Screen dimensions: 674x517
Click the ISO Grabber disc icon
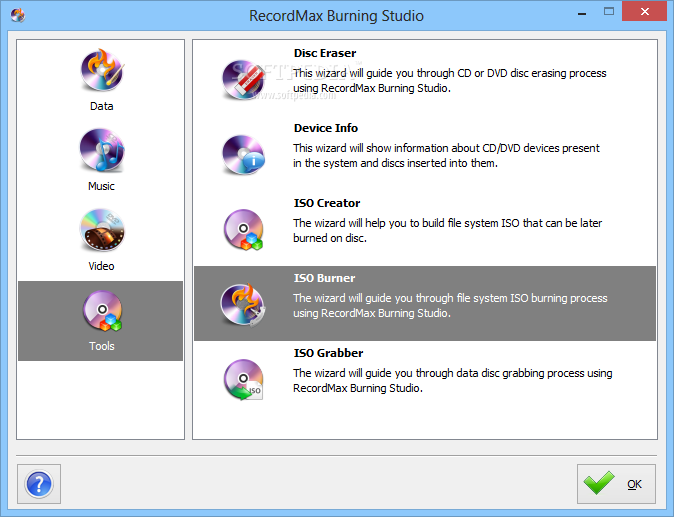pos(243,380)
